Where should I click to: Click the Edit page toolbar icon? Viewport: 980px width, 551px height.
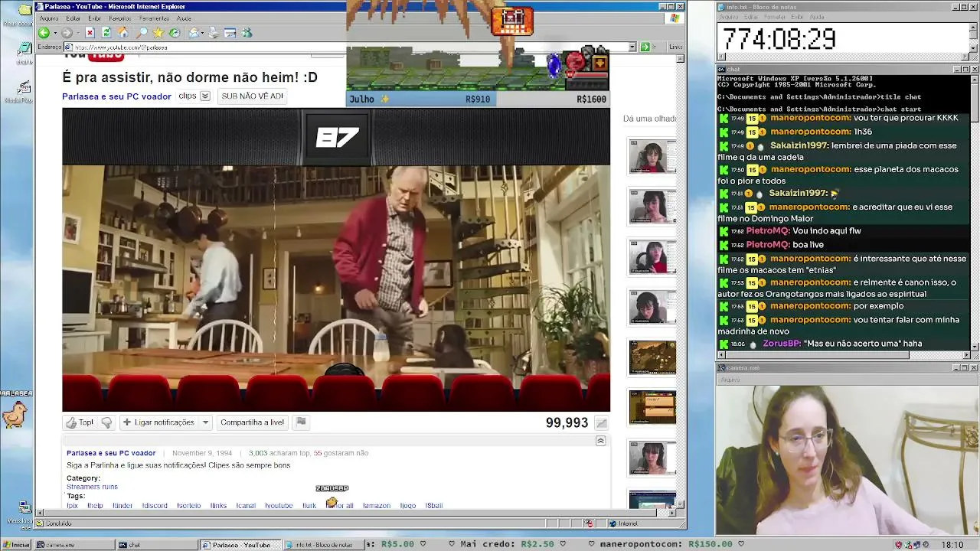tap(230, 33)
